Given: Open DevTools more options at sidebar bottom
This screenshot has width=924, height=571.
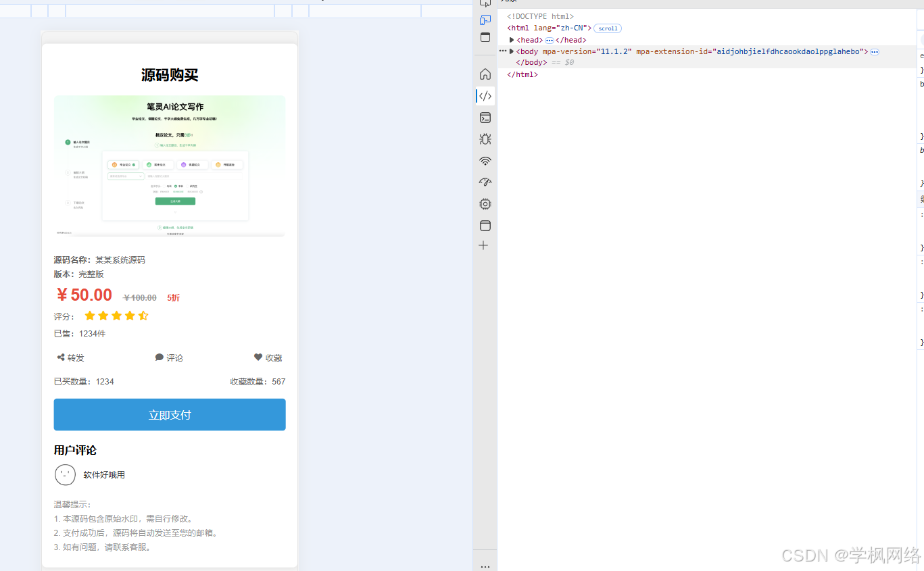Looking at the screenshot, I should [485, 566].
